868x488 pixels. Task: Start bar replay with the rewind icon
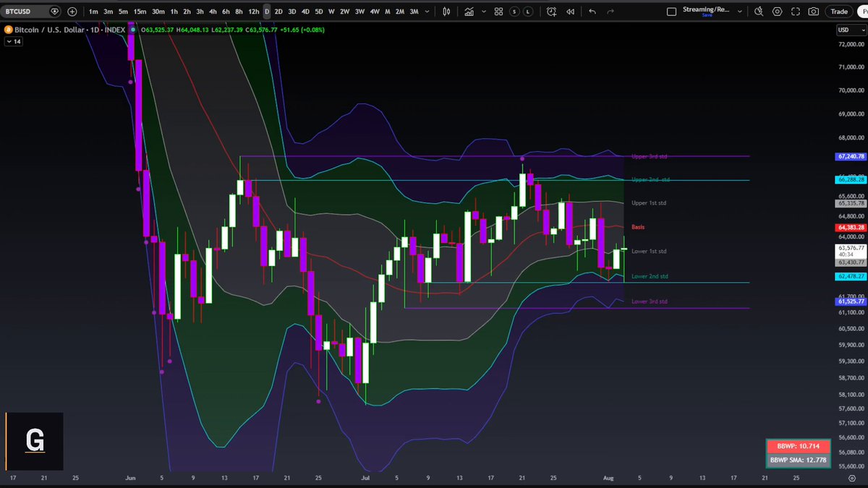pos(571,12)
